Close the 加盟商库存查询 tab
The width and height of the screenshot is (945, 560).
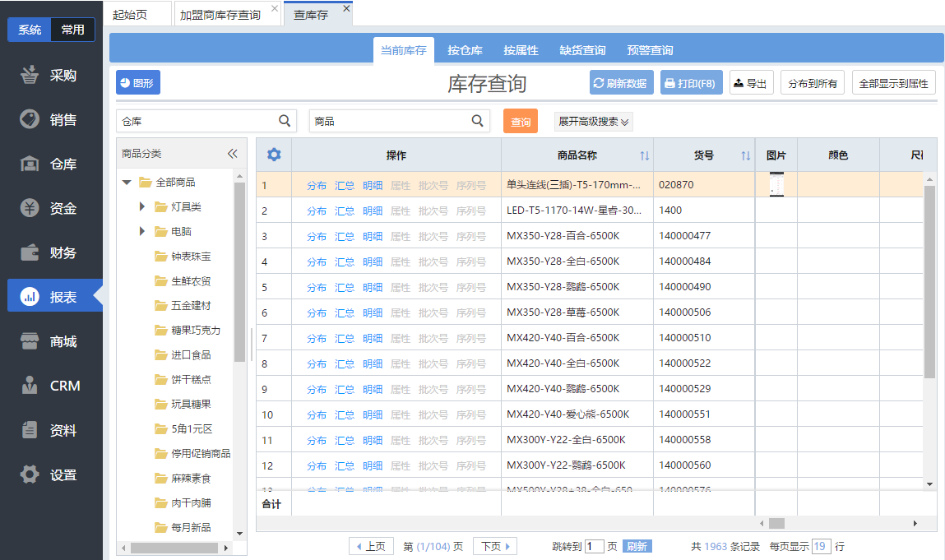click(x=274, y=9)
